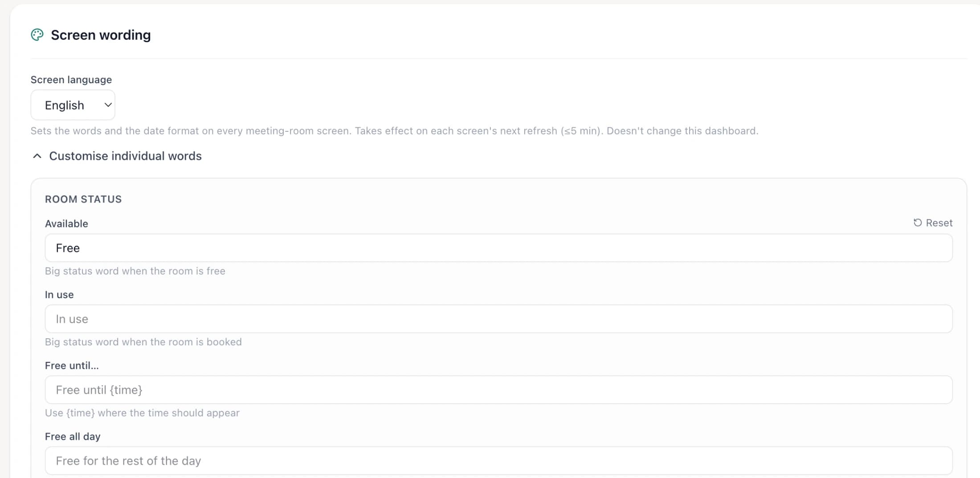Click the 'Big status word when the room is free' hint
This screenshot has width=980, height=478.
[135, 271]
